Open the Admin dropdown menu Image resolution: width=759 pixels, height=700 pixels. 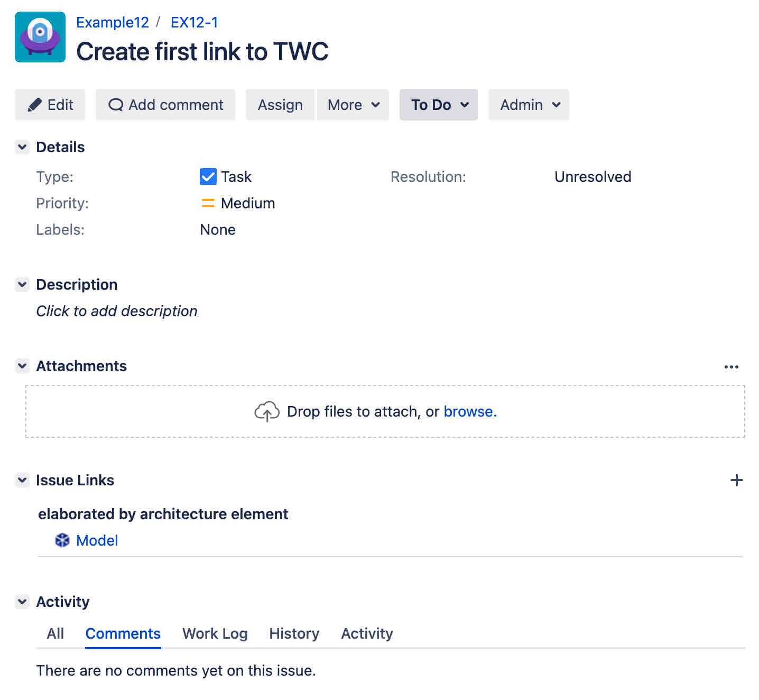coord(529,105)
